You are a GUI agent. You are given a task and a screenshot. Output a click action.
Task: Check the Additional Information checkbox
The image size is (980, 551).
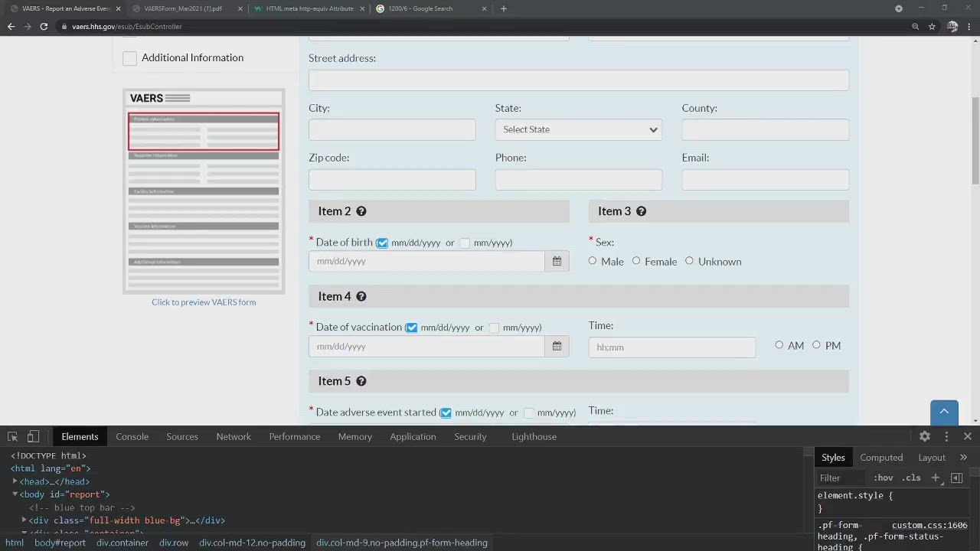[129, 58]
